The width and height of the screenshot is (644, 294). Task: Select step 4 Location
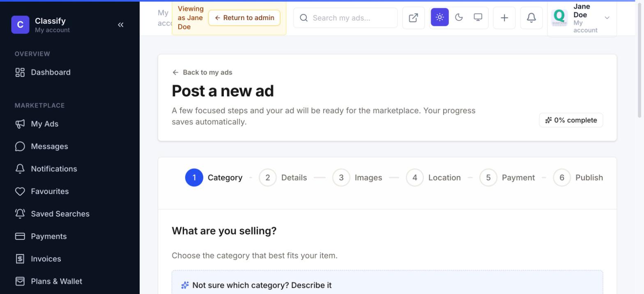tap(433, 178)
